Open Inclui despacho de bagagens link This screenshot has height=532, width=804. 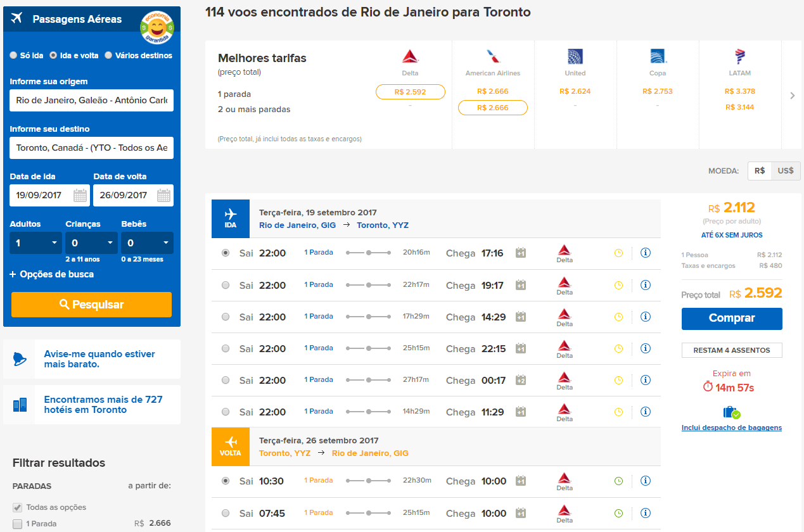pyautogui.click(x=732, y=427)
